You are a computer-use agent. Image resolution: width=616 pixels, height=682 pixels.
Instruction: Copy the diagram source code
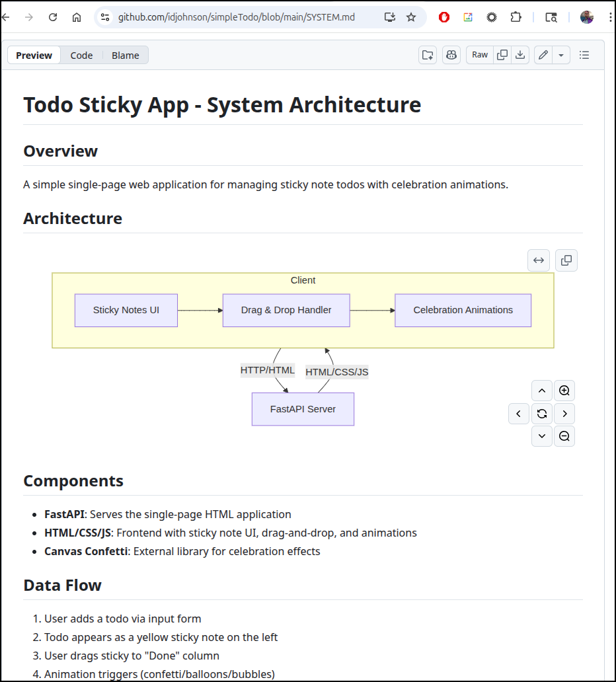coord(566,260)
